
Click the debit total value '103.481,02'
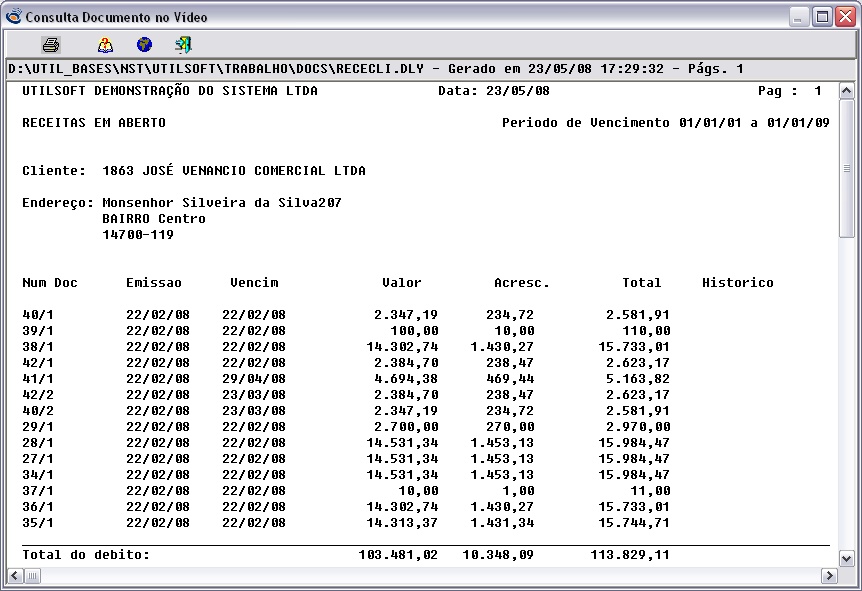tap(398, 554)
